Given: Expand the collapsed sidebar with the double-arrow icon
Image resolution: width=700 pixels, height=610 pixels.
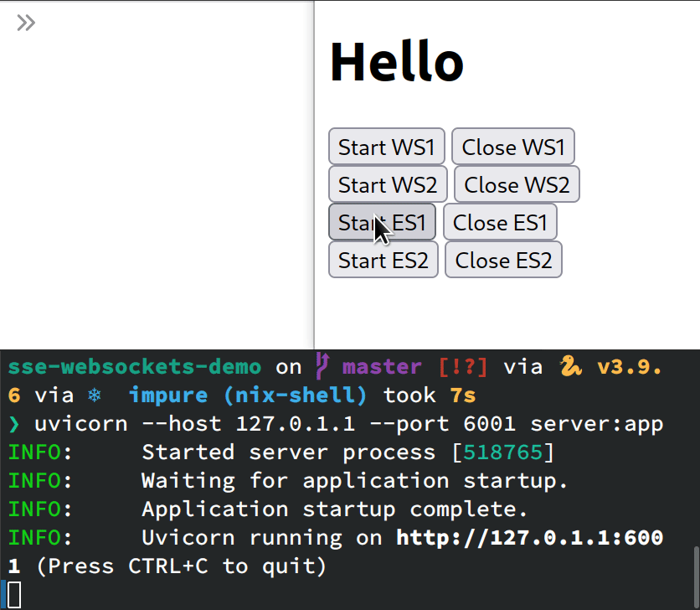Looking at the screenshot, I should click(25, 23).
